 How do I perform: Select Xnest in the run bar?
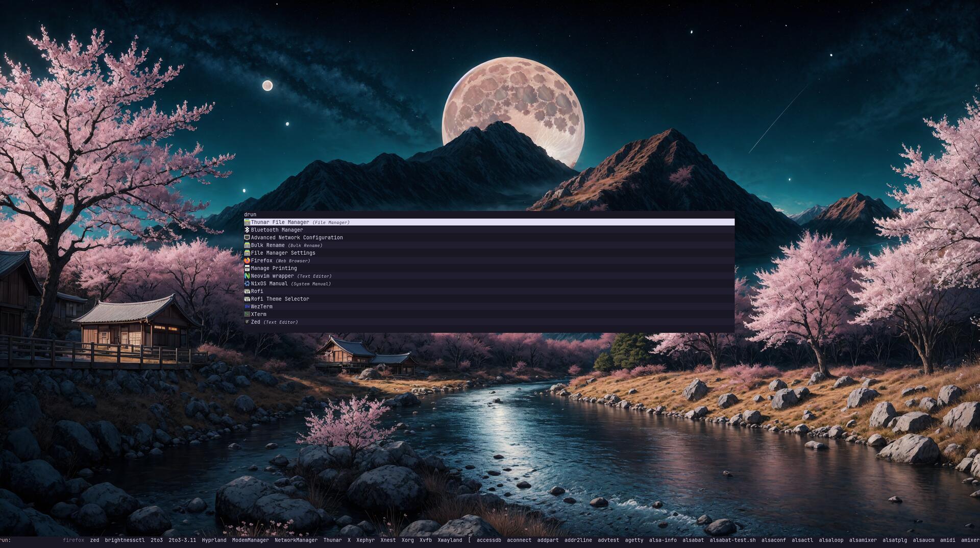coord(388,540)
